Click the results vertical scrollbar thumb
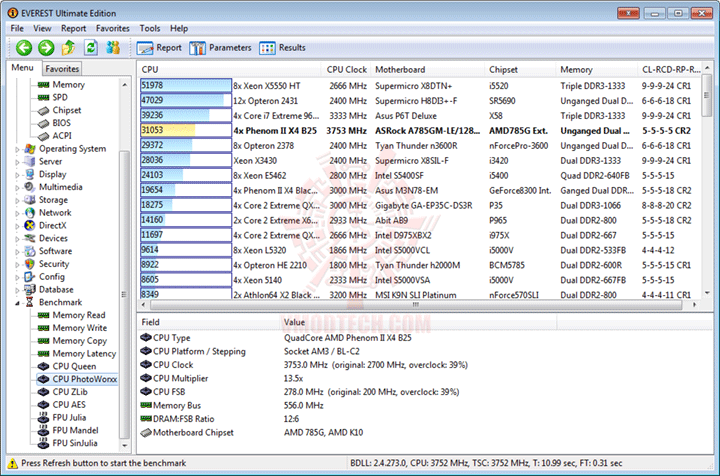This screenshot has width=720, height=476. coord(707,95)
